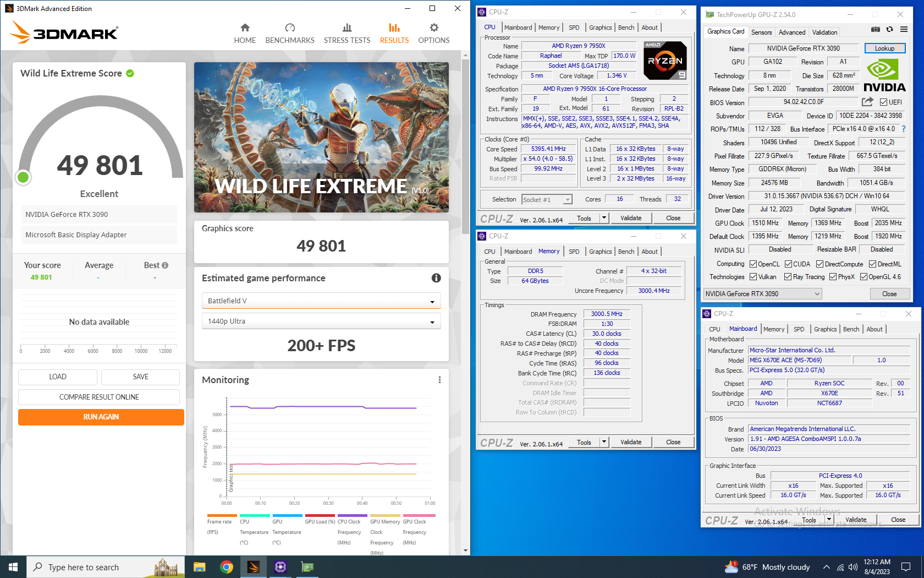924x578 pixels.
Task: Open the Socket #1 selection dropdown in CPU-Z
Action: coord(547,199)
